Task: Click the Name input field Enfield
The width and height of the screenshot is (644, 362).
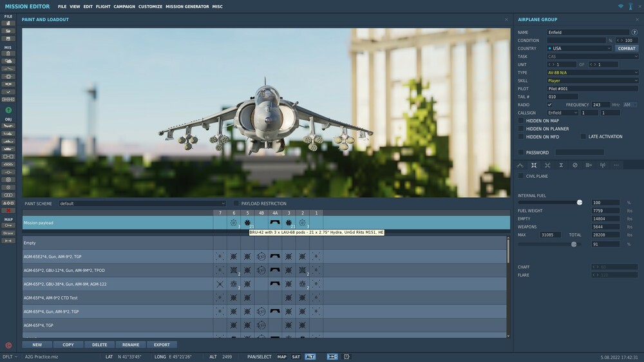Action: click(588, 32)
